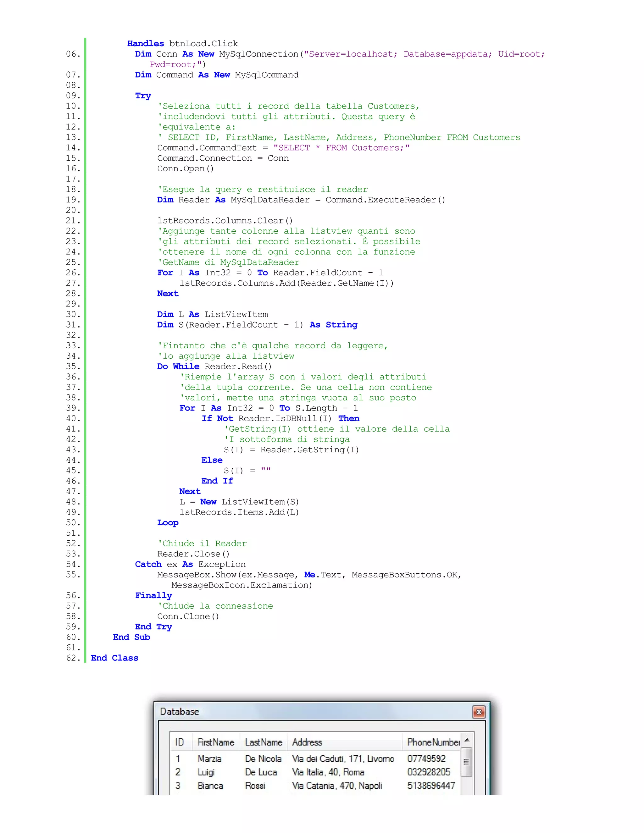Click phone number 5138696447
The height and width of the screenshot is (833, 644).
coord(431,786)
